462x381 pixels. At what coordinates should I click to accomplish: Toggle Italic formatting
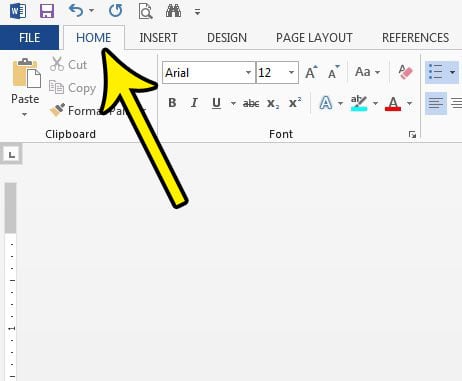pos(194,103)
